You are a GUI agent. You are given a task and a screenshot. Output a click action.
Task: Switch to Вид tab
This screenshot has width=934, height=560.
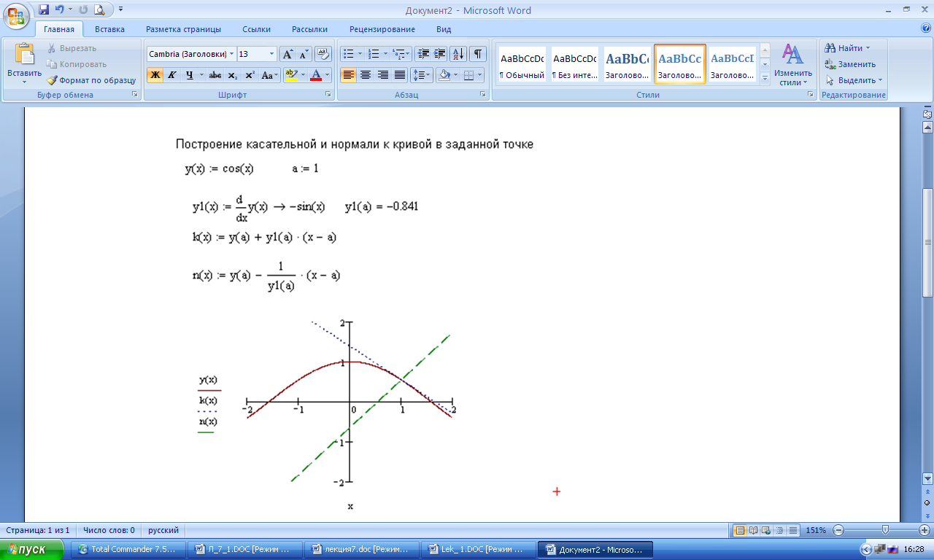pos(444,29)
